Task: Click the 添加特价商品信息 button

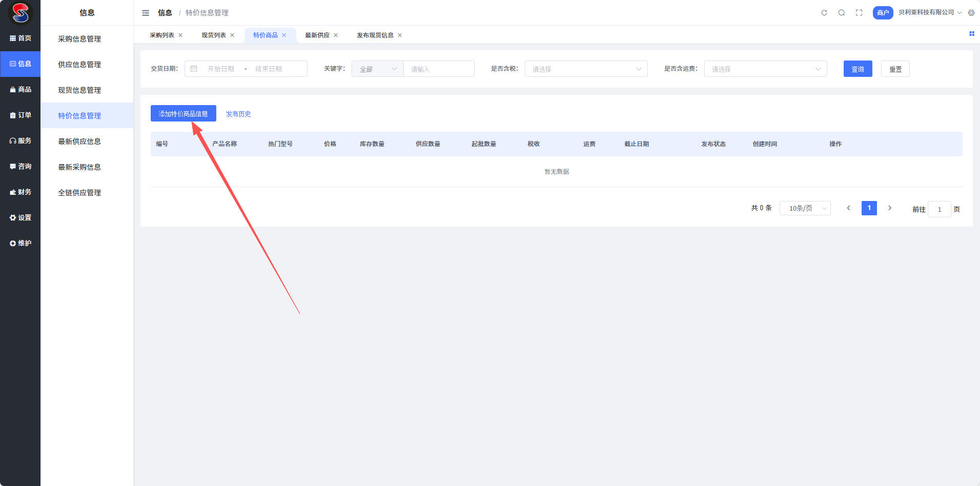Action: tap(183, 114)
